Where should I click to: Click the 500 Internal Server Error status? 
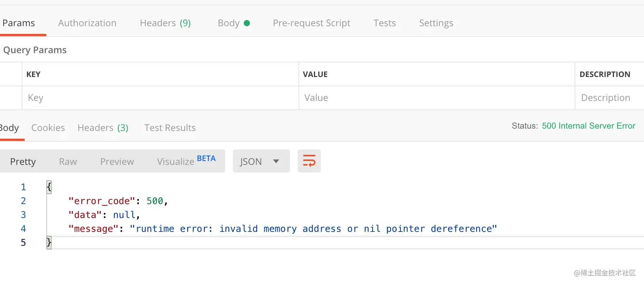coord(588,126)
